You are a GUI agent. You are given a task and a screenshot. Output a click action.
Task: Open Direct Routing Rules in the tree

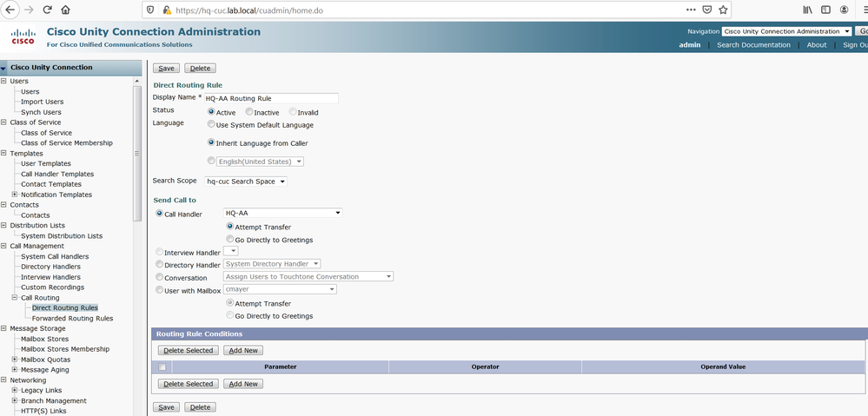coord(65,308)
